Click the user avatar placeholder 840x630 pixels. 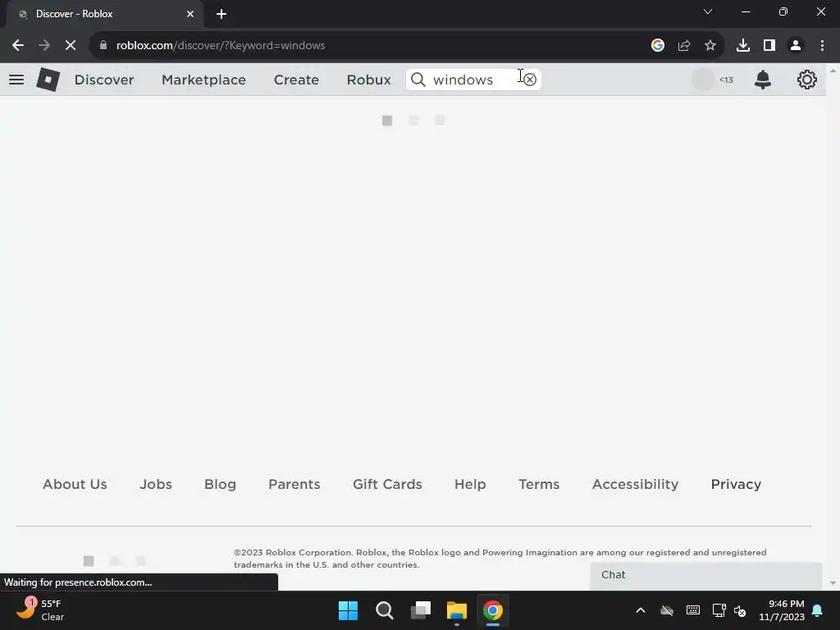pos(703,80)
